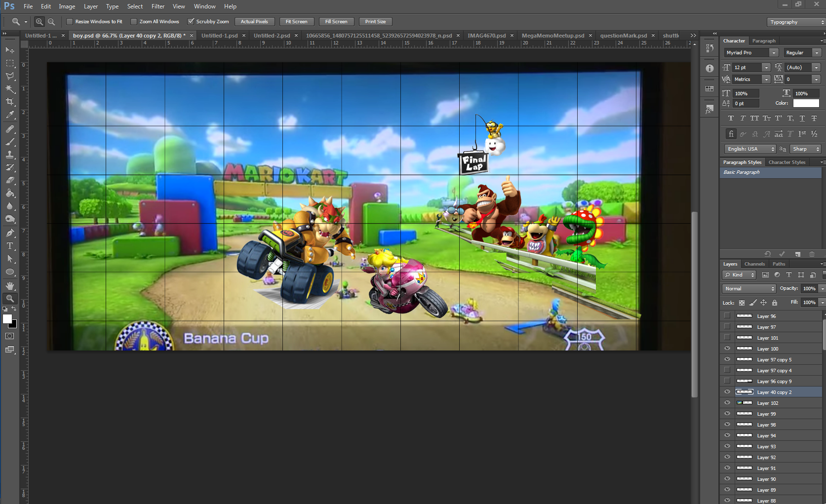Select the Eraser tool
This screenshot has width=826, height=504.
(10, 180)
